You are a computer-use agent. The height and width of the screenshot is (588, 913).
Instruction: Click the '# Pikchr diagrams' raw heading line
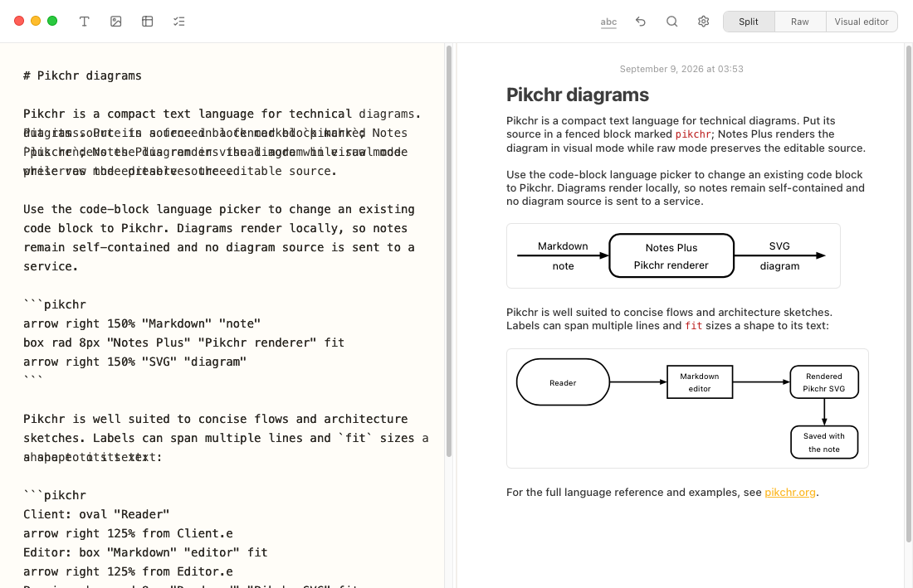82,75
